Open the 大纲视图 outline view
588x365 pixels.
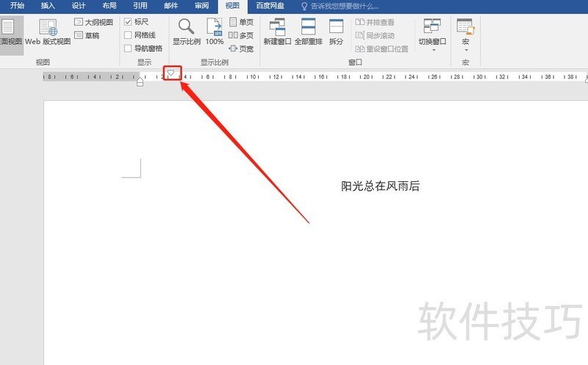click(x=94, y=23)
